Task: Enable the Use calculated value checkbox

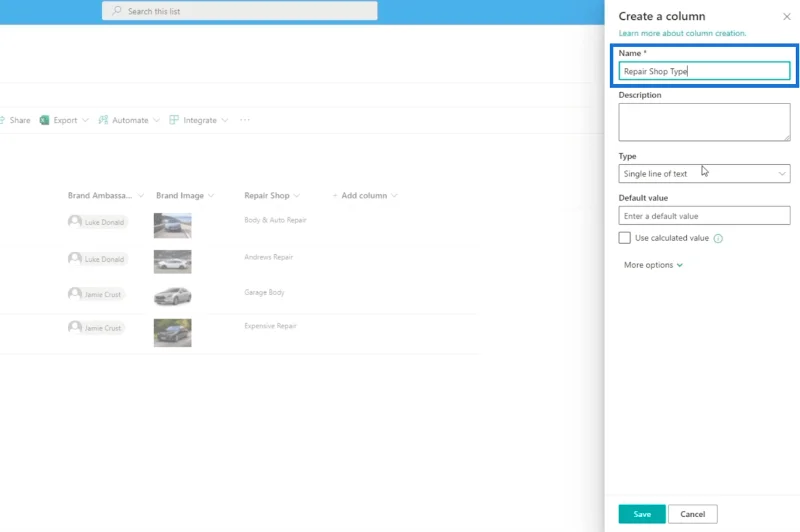Action: click(x=624, y=238)
